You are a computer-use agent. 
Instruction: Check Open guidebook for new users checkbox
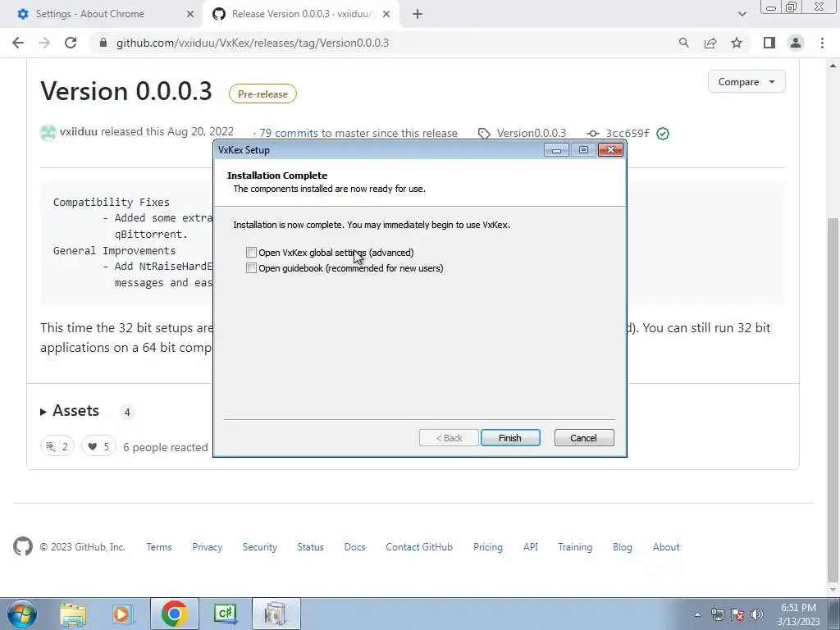(x=251, y=268)
